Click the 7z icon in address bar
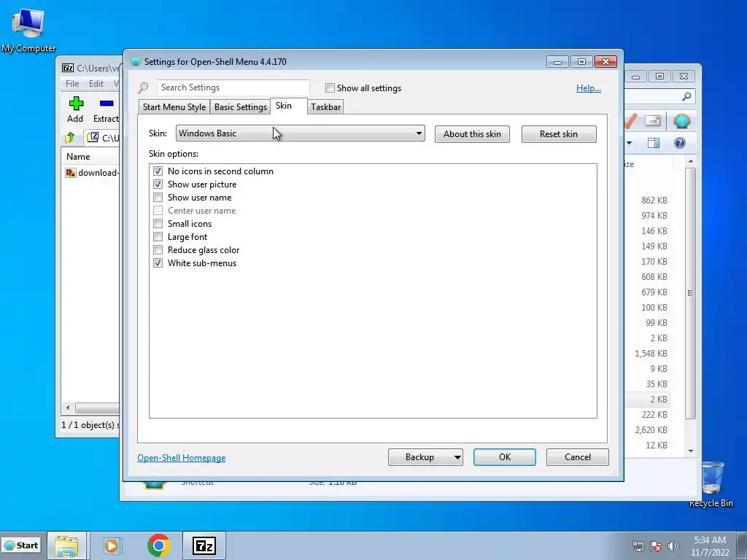Image resolution: width=747 pixels, height=560 pixels. [x=93, y=138]
